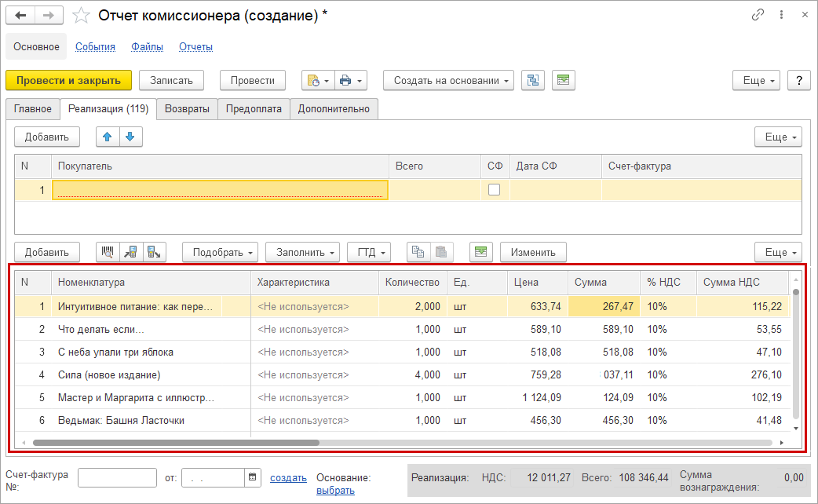Toggle the СФ checkbox in buyer row
818x504 pixels.
(x=495, y=189)
